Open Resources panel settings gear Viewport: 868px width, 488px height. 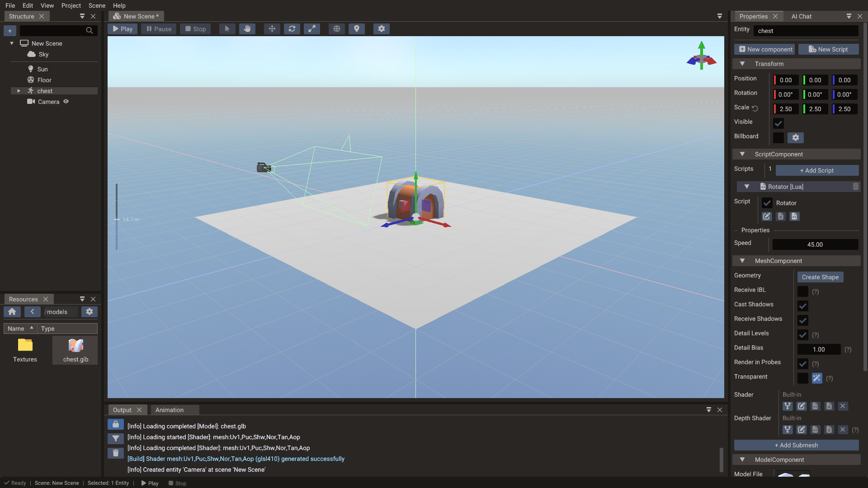coord(90,312)
